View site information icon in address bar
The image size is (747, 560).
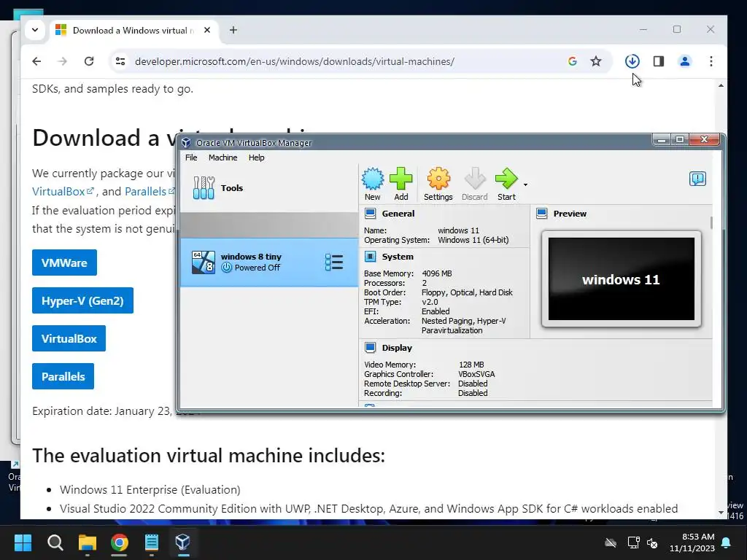pyautogui.click(x=120, y=61)
